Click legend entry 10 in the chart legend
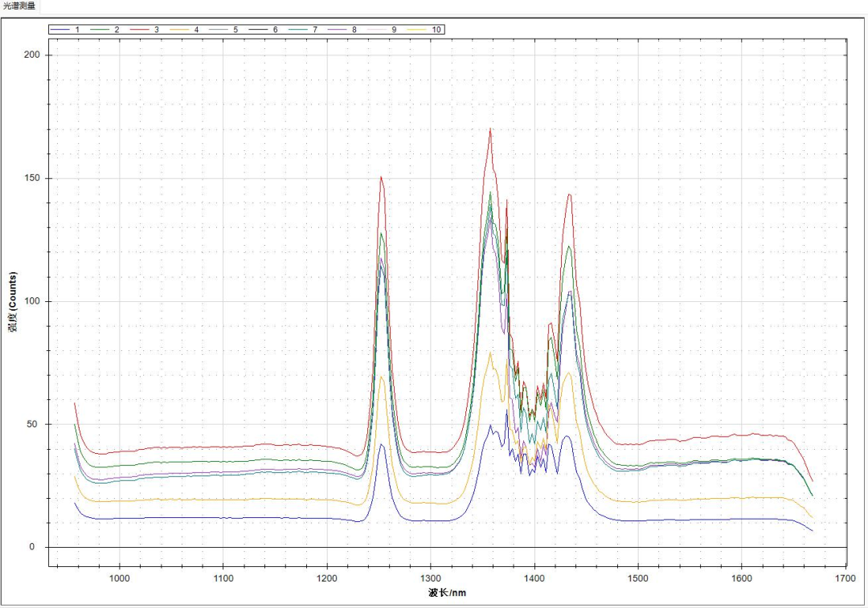The height and width of the screenshot is (608, 868). (x=424, y=30)
